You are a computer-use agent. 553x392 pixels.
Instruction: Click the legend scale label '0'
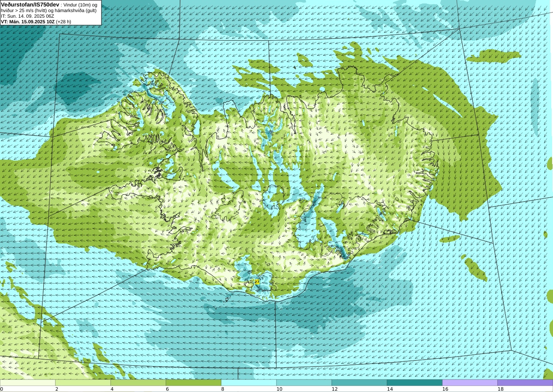tap(1, 389)
